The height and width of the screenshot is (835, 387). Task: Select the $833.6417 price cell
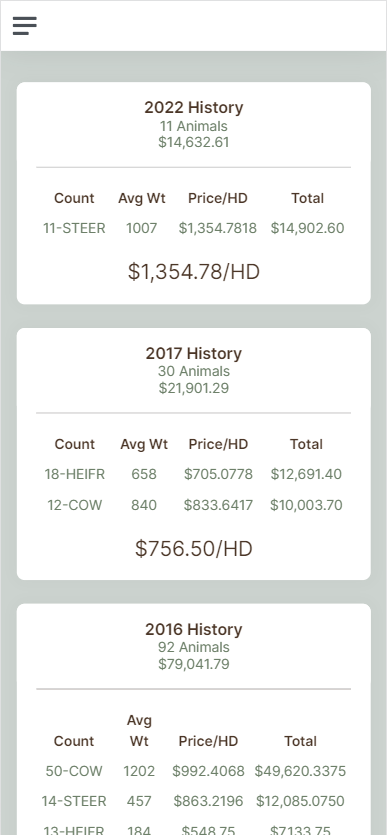[218, 505]
